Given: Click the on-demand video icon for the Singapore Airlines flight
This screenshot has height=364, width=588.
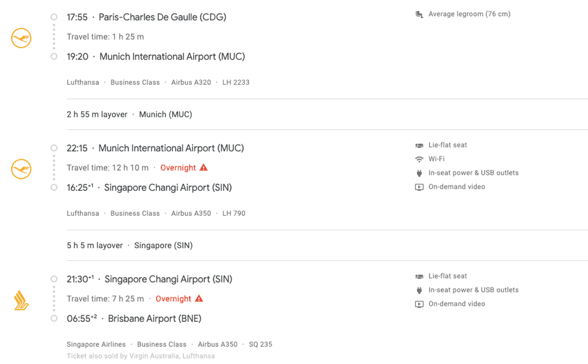Looking at the screenshot, I should [x=419, y=304].
